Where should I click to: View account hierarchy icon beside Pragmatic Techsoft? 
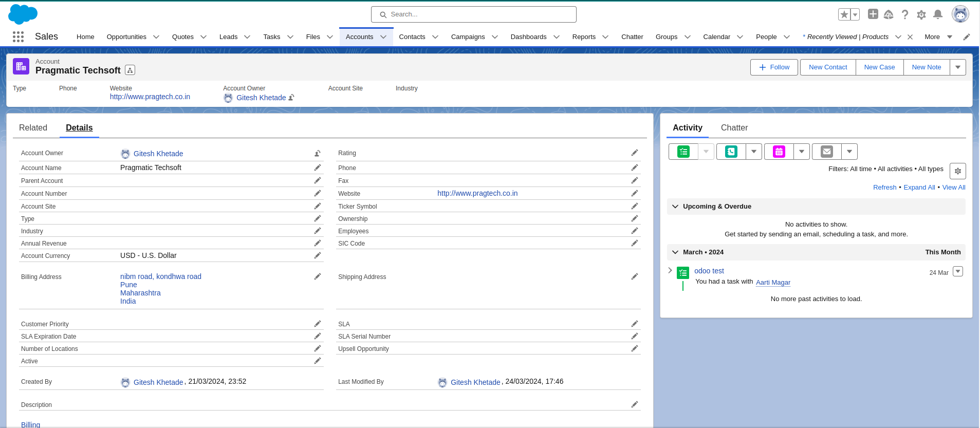pos(130,70)
